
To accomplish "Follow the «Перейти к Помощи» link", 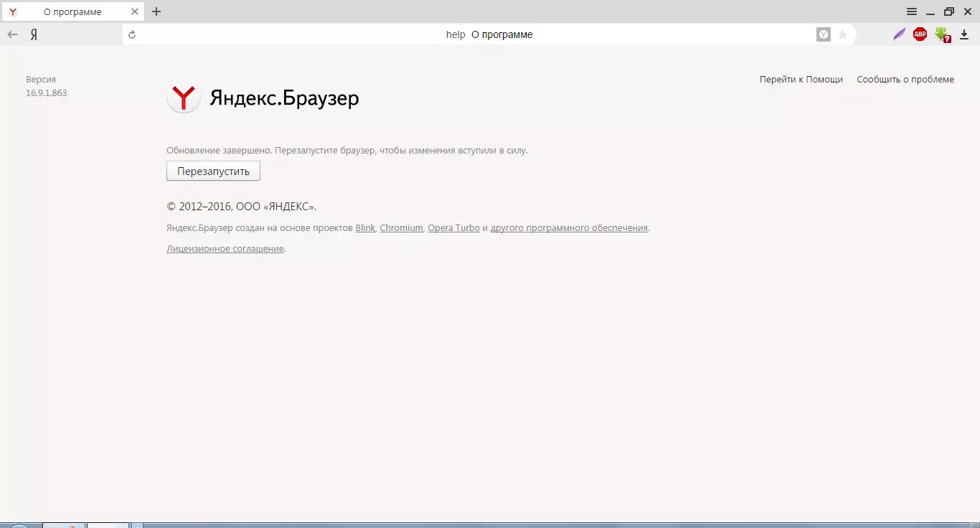I will [801, 80].
